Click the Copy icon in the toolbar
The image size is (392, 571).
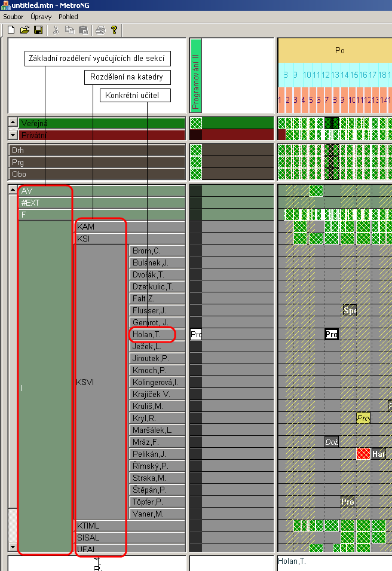pyautogui.click(x=69, y=29)
